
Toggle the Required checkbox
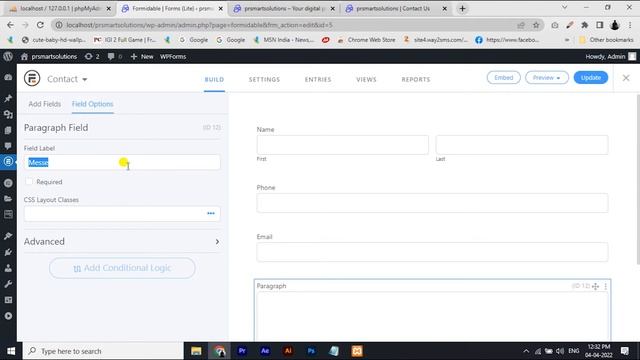(x=29, y=182)
